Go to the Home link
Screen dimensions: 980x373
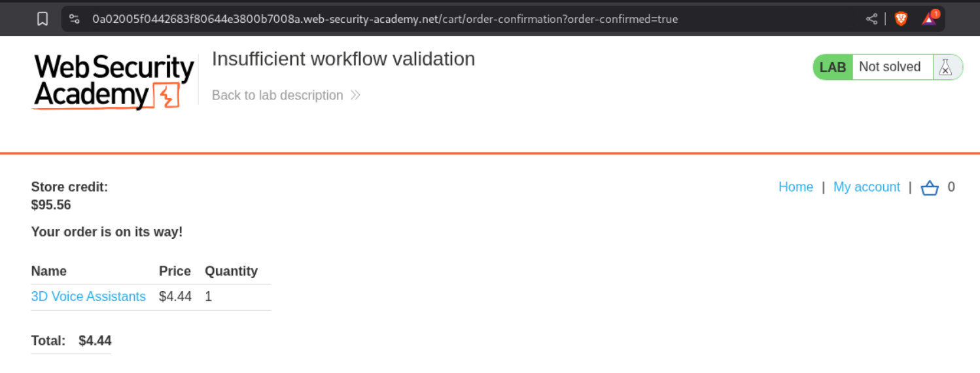(796, 187)
